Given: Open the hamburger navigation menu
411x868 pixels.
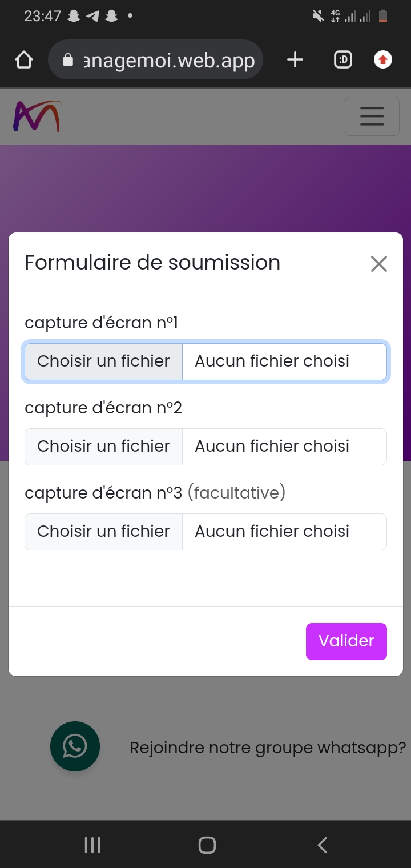Looking at the screenshot, I should click(372, 116).
